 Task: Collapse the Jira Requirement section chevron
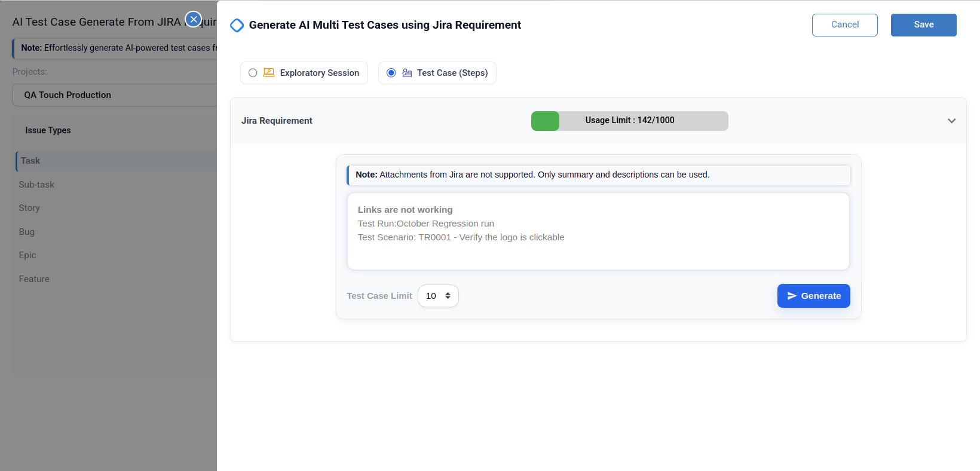(x=951, y=121)
